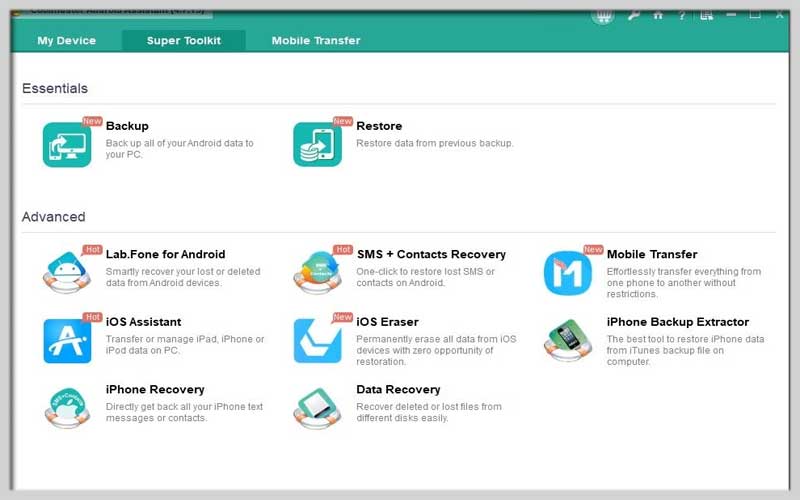Launch SMS + Contacts Recovery icon
This screenshot has height=500, width=800.
coord(317,272)
